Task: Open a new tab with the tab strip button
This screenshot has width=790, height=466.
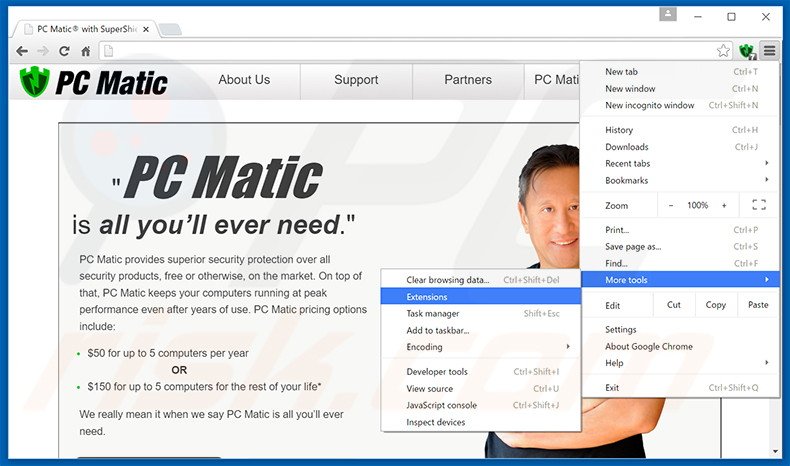Action: (170, 30)
